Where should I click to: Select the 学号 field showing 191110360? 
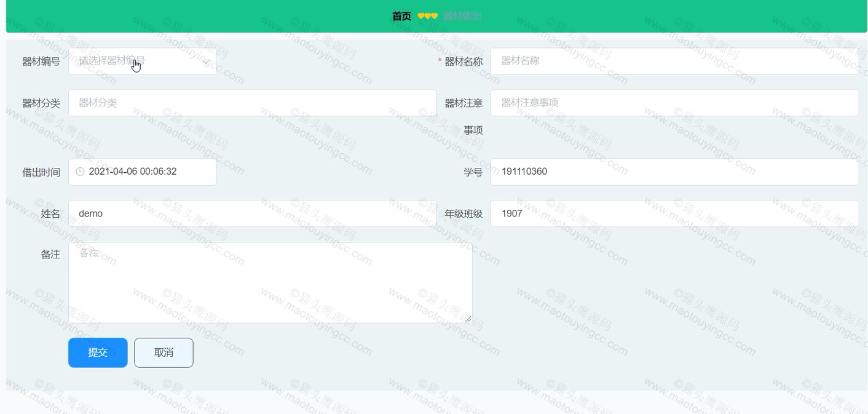coord(674,172)
